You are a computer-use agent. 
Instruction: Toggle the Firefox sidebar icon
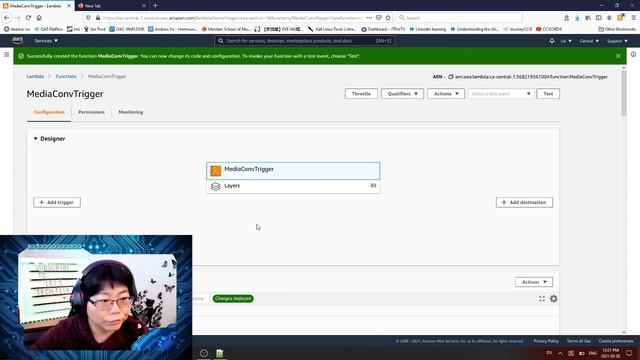pos(598,18)
